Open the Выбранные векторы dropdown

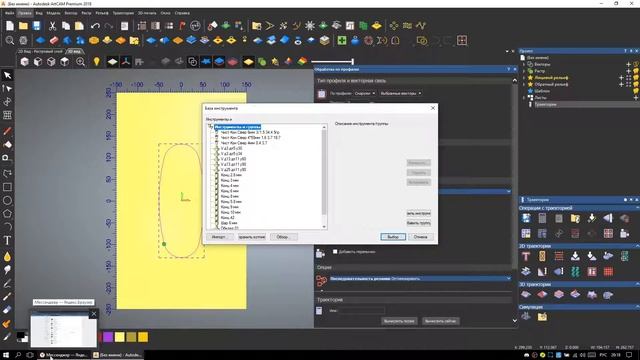tap(400, 93)
